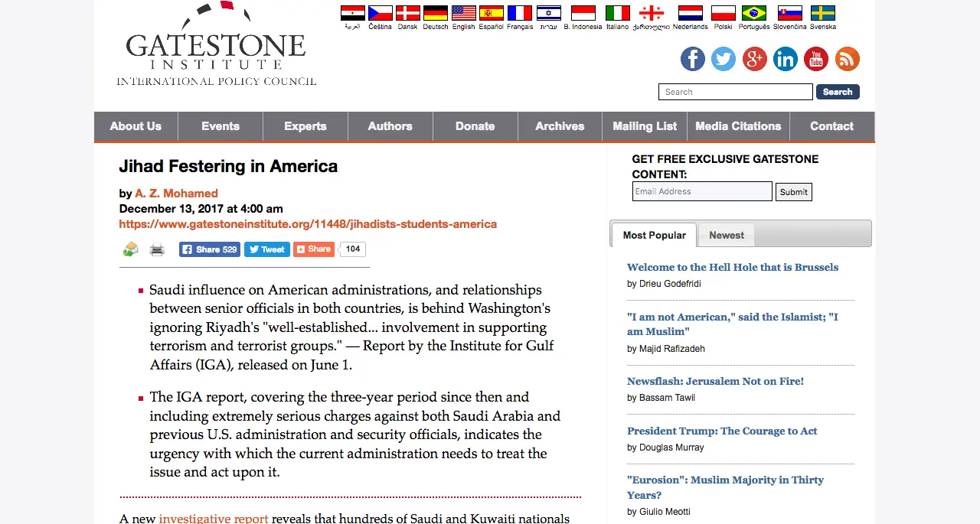Open Gatestone Facebook page icon
The width and height of the screenshot is (980, 524).
point(693,59)
